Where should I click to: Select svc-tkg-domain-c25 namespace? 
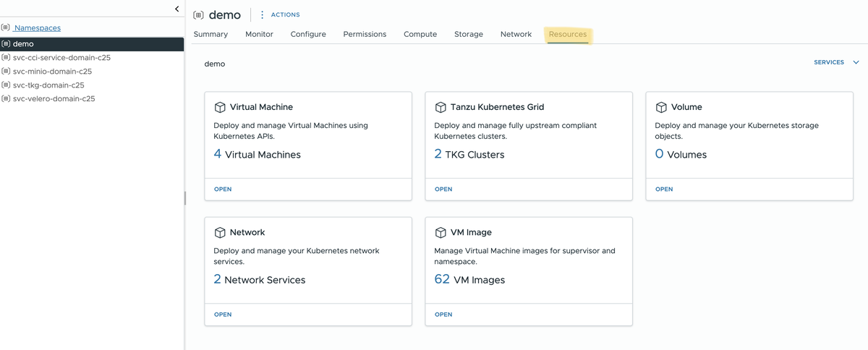(x=48, y=85)
